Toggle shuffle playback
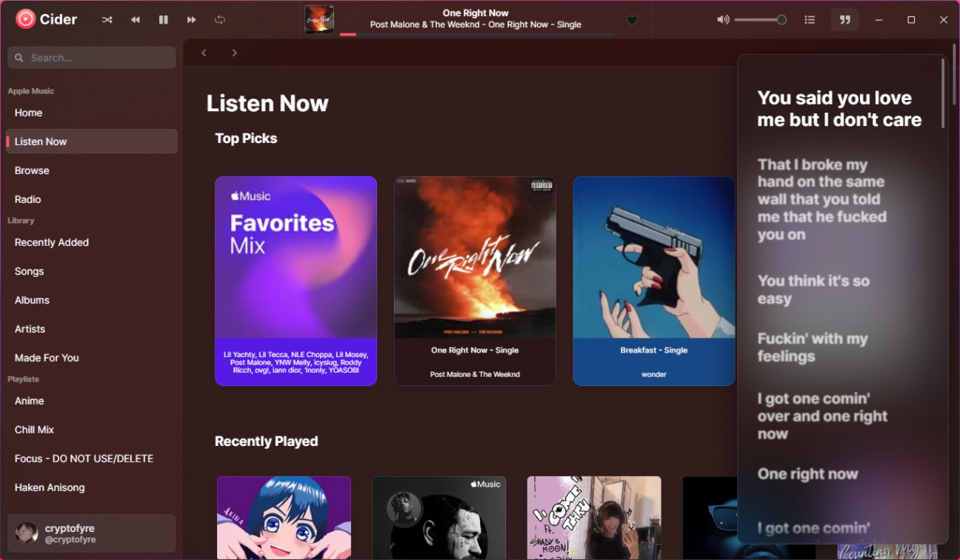Image resolution: width=960 pixels, height=560 pixels. pos(107,20)
